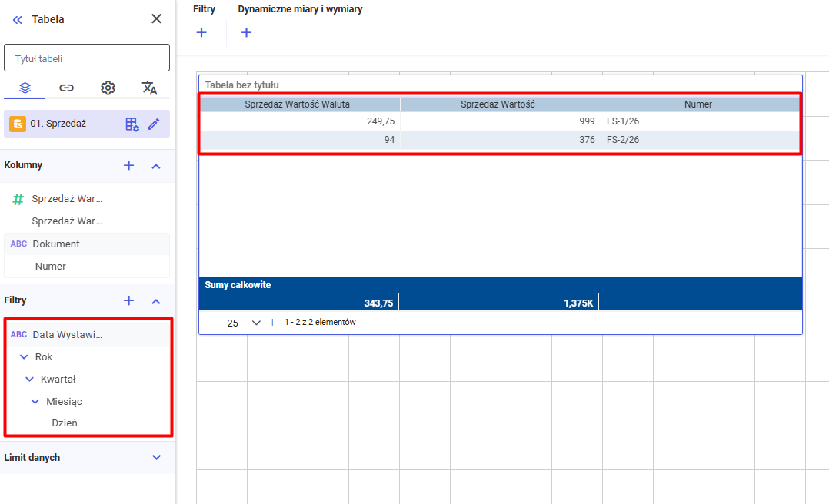The height and width of the screenshot is (504, 829).
Task: Collapse the Rok tree level
Action: coord(24,357)
